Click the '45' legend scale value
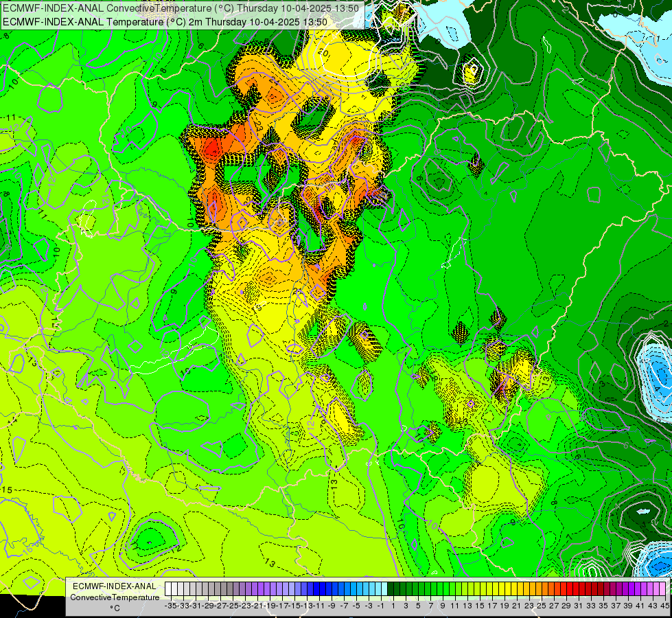This screenshot has width=672, height=618. (664, 606)
